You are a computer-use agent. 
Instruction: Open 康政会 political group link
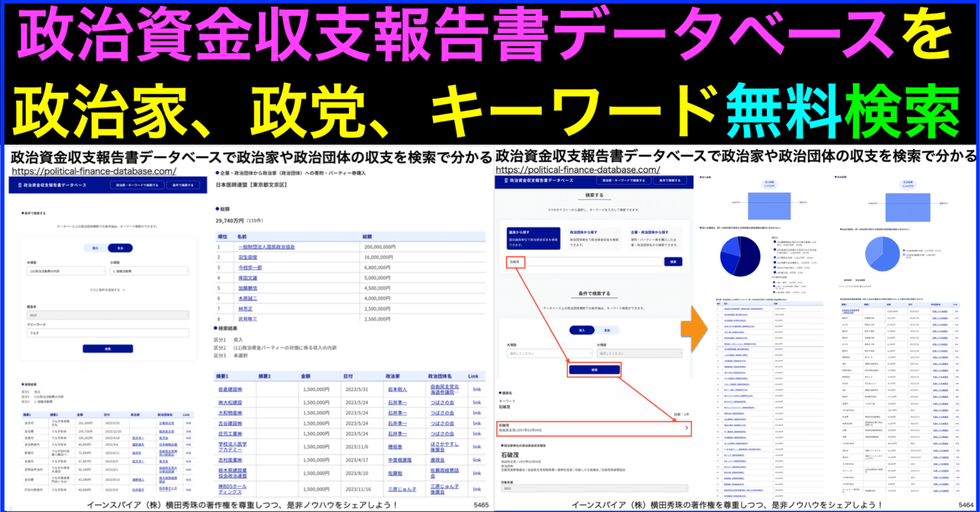tap(437, 460)
